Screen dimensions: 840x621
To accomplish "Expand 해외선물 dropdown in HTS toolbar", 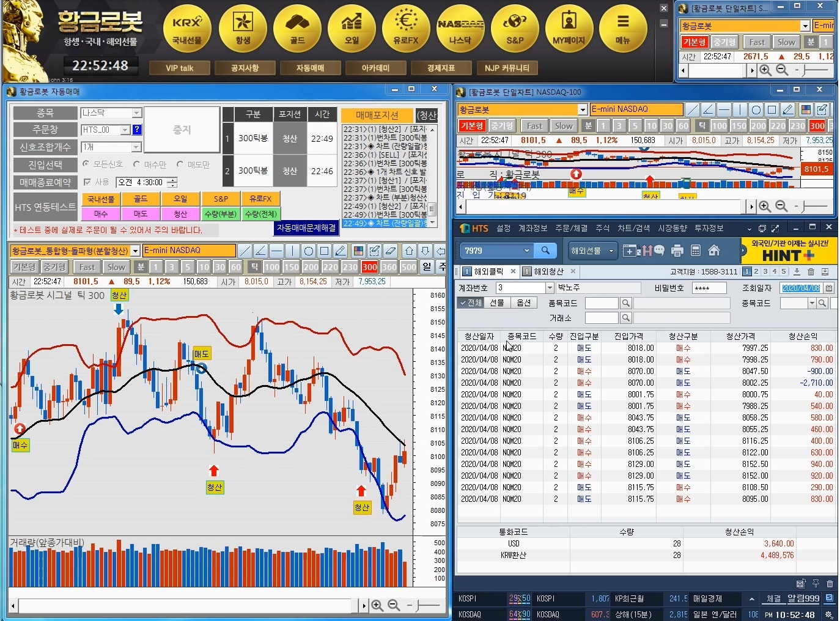I will pos(611,251).
